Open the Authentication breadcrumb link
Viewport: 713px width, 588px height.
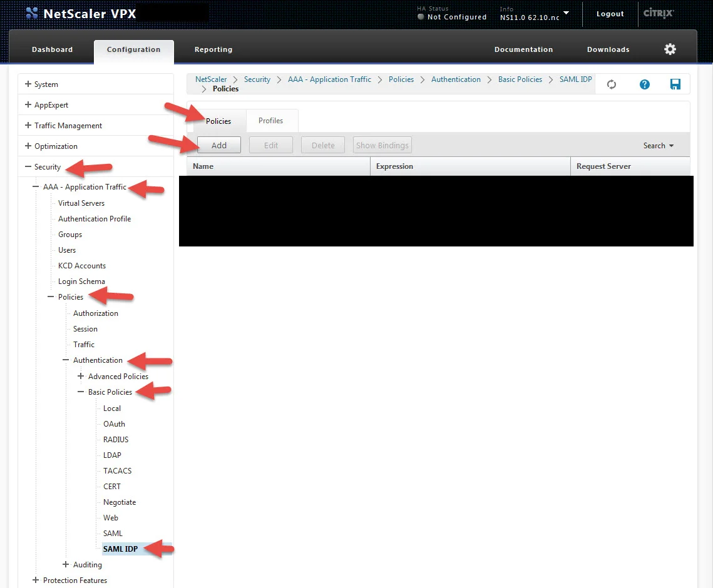456,79
